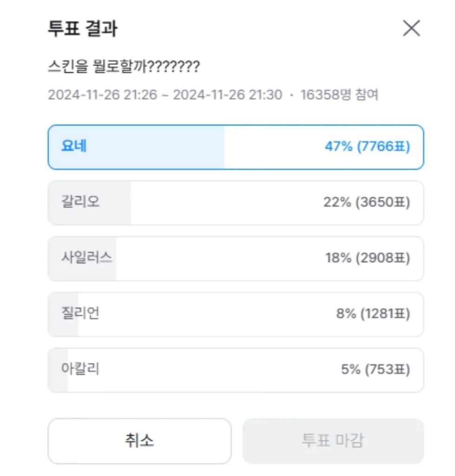Click the blue progress fill of 요네
Screen dimensions: 455x476
click(136, 147)
